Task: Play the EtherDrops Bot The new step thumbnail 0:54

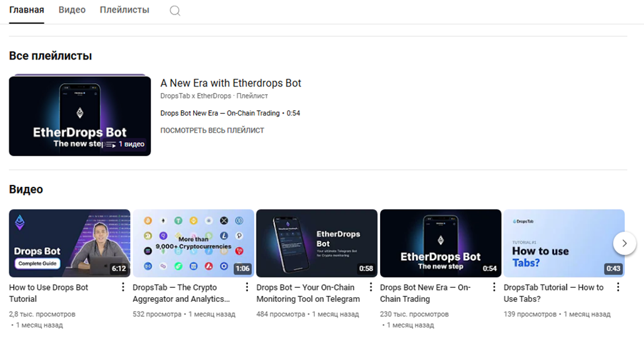Action: tap(440, 244)
